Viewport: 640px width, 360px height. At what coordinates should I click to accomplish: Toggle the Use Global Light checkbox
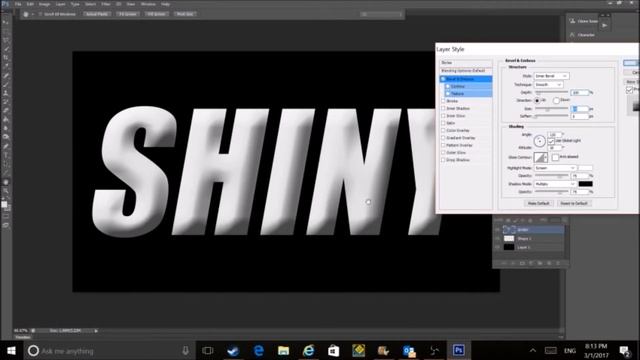point(551,141)
